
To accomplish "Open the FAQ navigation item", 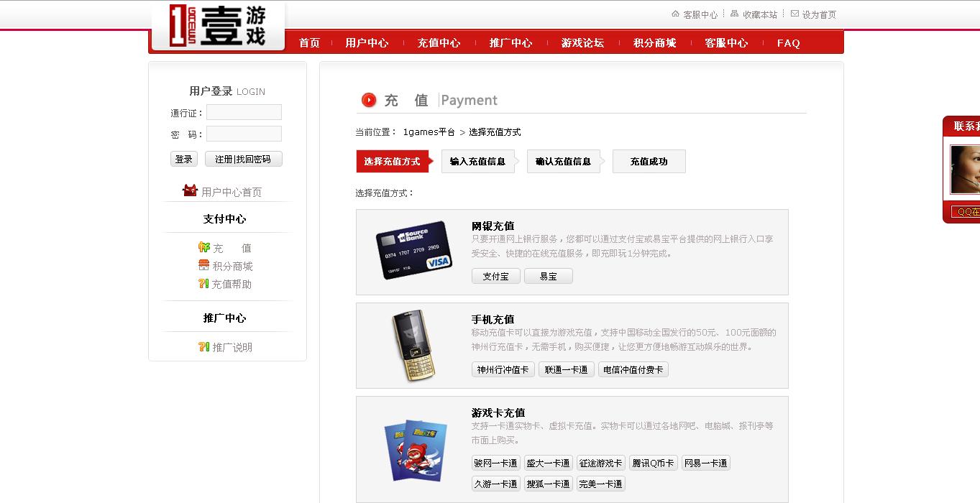I will coord(788,43).
